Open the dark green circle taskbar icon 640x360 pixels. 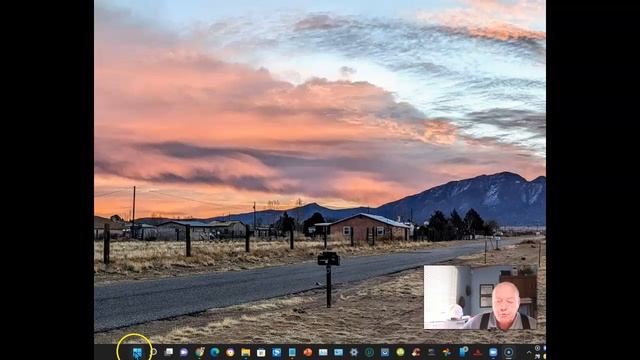(369, 352)
